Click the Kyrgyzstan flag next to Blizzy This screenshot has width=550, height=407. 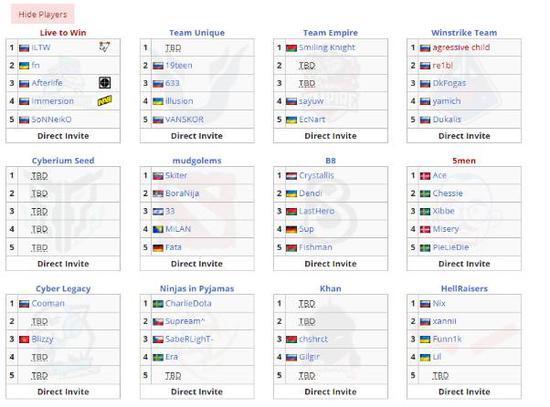[x=24, y=340]
